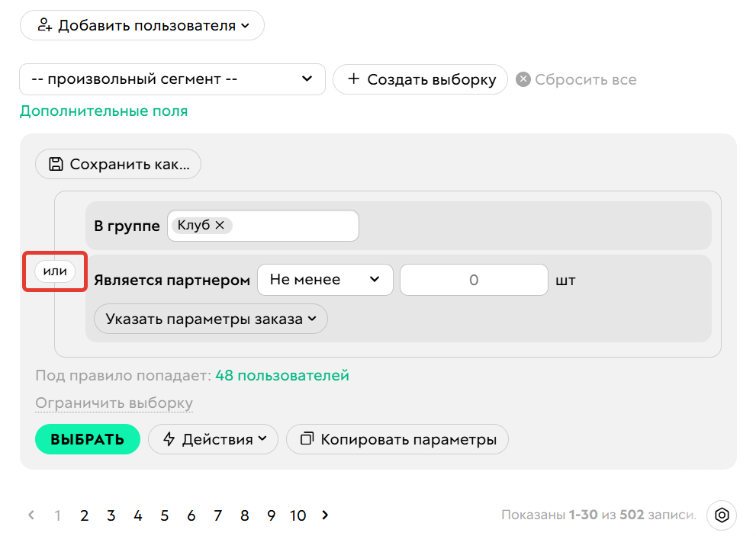Open the Добавить пользователя menu

pos(142,24)
